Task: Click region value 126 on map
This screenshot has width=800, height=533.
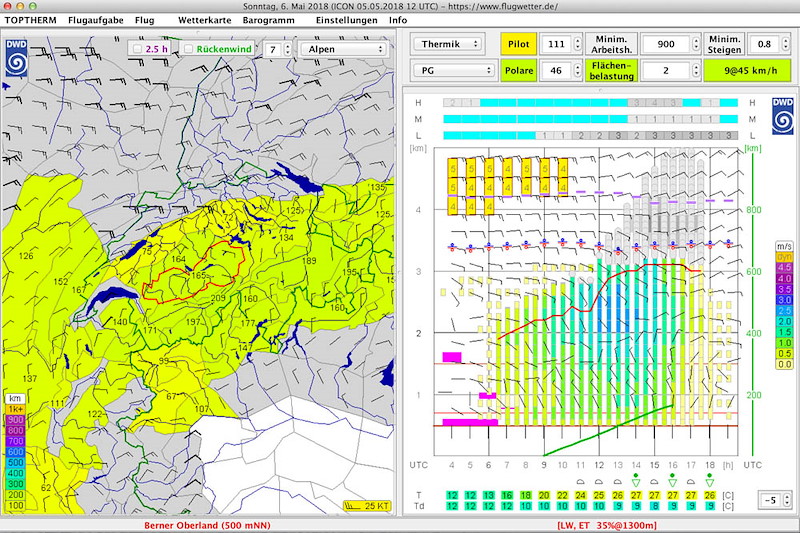Action: [26, 256]
